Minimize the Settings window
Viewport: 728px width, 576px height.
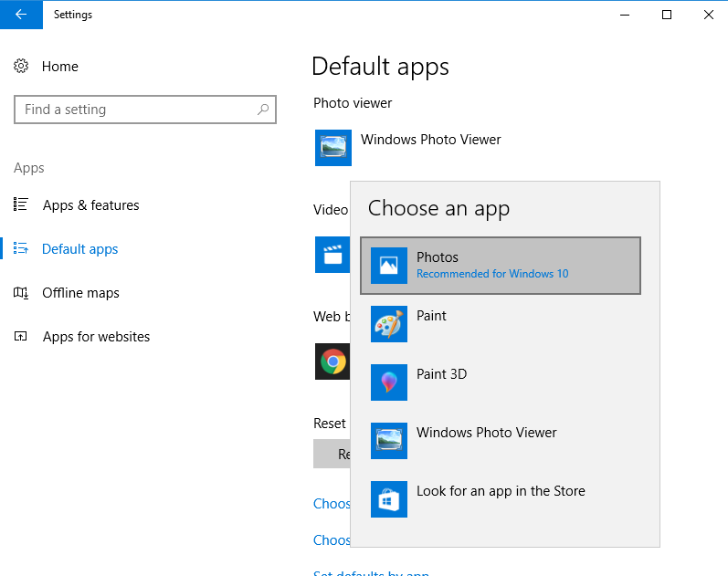[x=625, y=15]
